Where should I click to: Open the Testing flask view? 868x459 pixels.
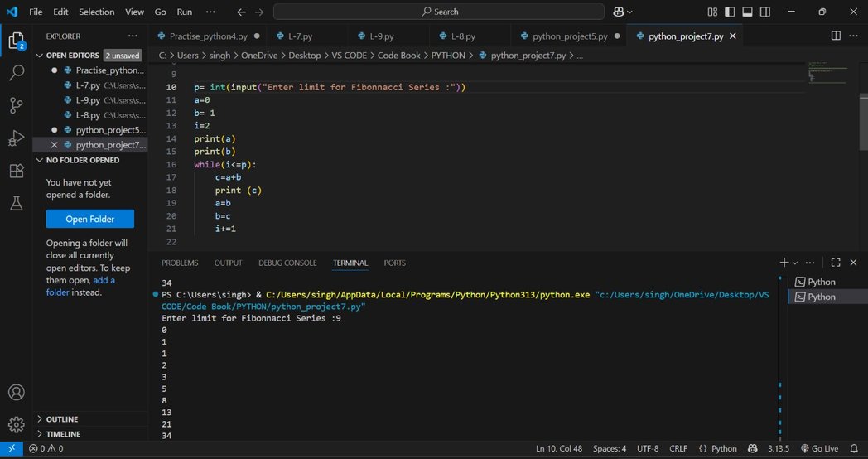click(17, 203)
